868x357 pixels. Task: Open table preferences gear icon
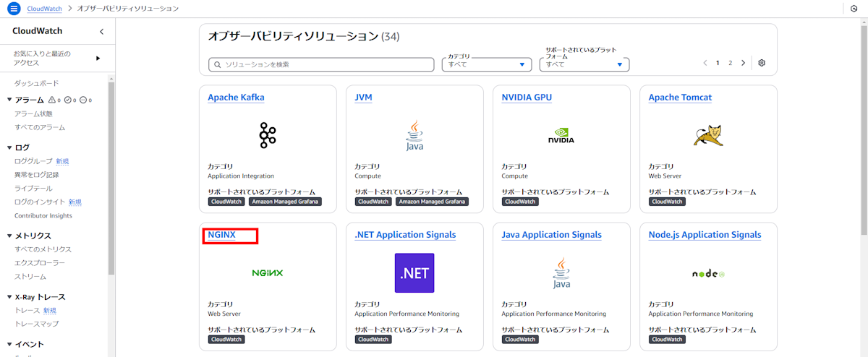[x=762, y=63]
